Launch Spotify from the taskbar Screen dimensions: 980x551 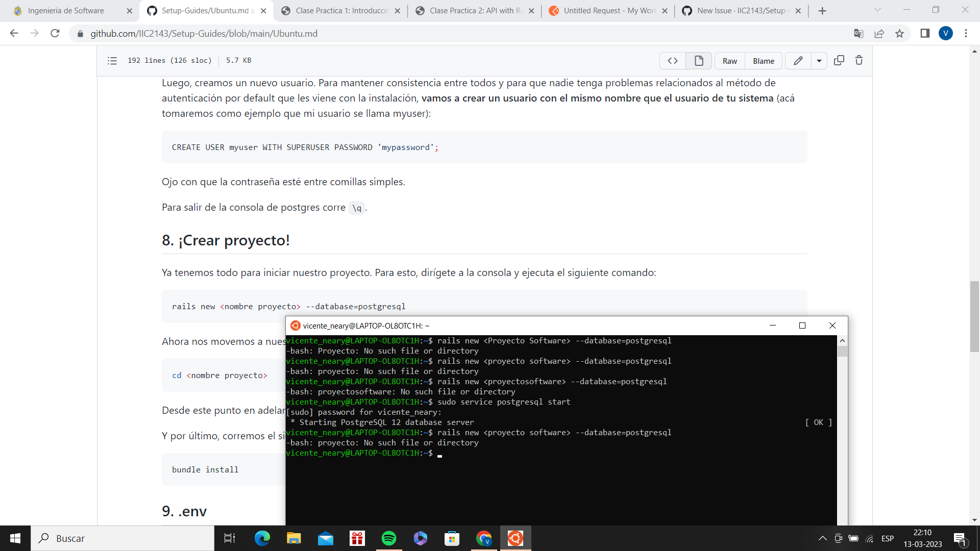click(x=389, y=538)
